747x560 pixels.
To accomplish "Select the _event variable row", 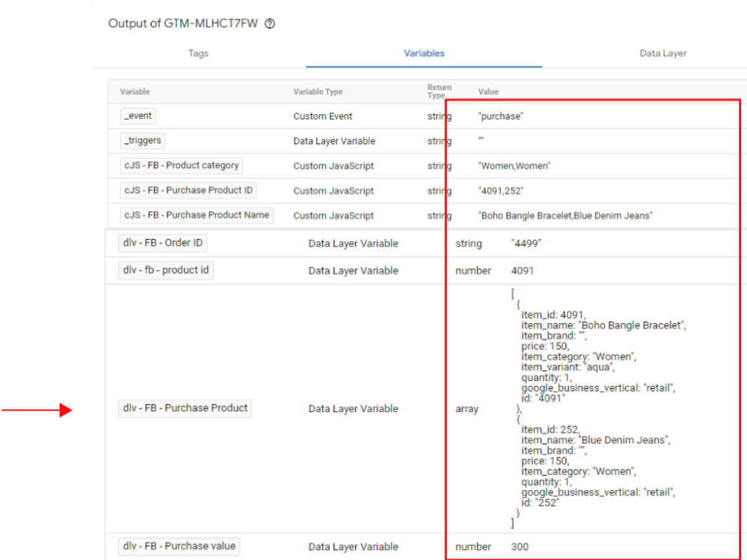I will (x=137, y=116).
